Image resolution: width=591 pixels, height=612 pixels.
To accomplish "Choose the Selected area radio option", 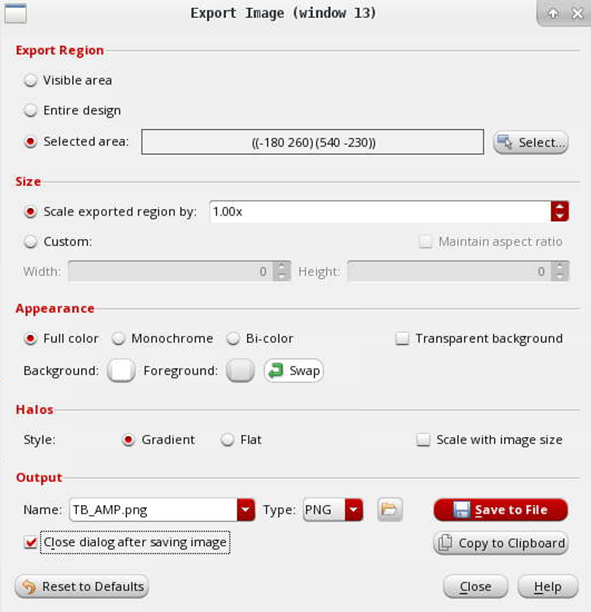I will [x=30, y=142].
